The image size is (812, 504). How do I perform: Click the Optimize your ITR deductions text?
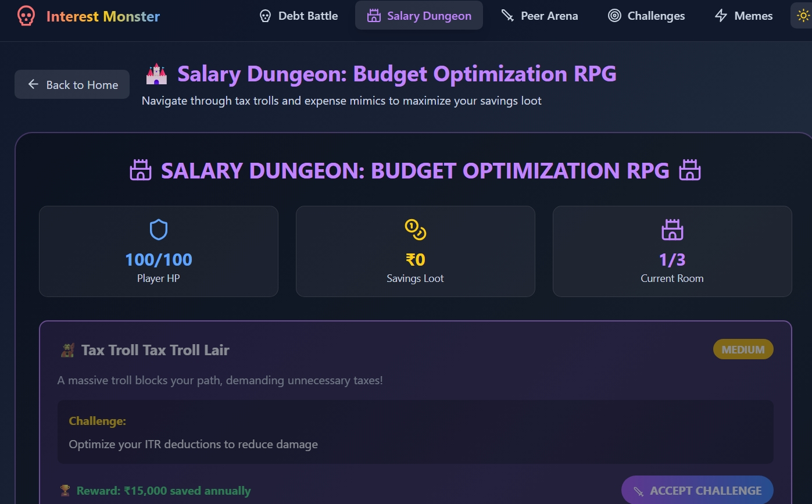pos(193,444)
